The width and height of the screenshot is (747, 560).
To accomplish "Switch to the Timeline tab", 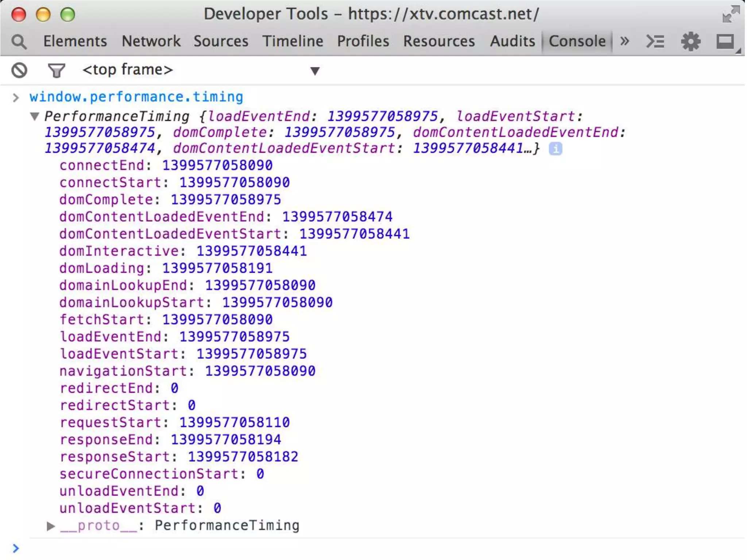I will (293, 41).
